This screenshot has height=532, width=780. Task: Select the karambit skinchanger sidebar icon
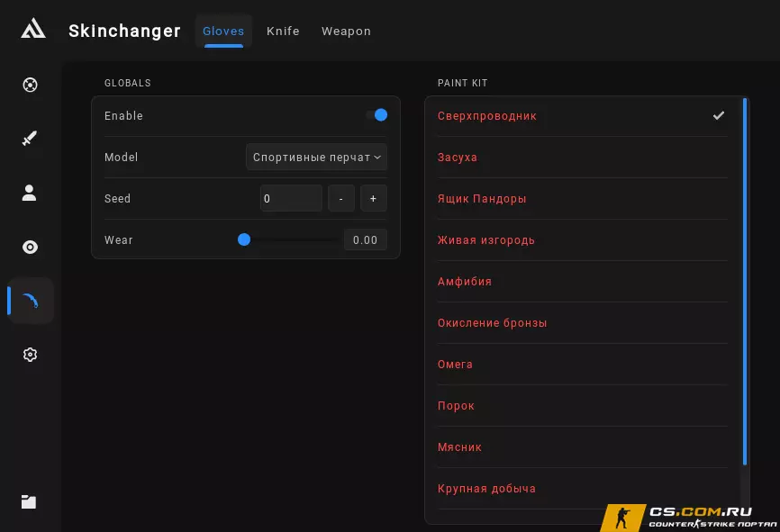tap(31, 301)
